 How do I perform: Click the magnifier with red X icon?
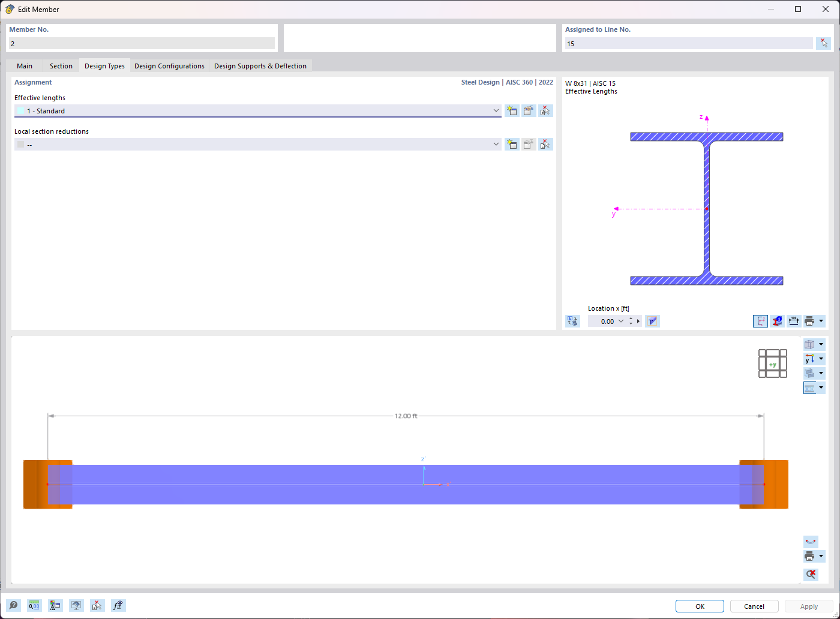(811, 575)
